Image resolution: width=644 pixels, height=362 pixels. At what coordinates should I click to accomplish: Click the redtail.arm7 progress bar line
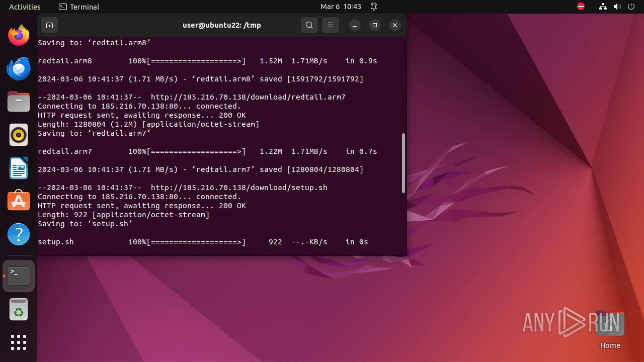click(207, 151)
